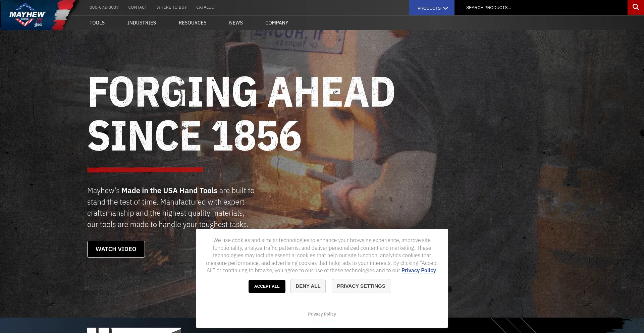Open the bold Privacy Policy link in cookie text
The image size is (644, 333).
click(419, 271)
